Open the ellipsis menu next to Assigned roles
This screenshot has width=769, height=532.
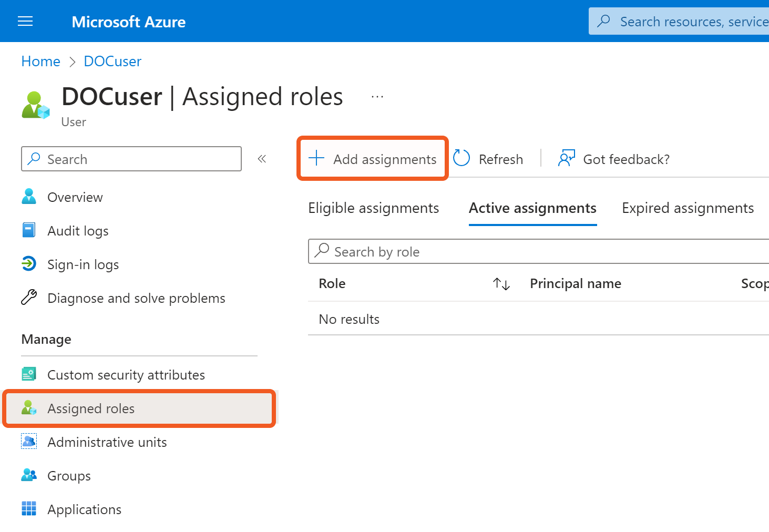point(377,96)
